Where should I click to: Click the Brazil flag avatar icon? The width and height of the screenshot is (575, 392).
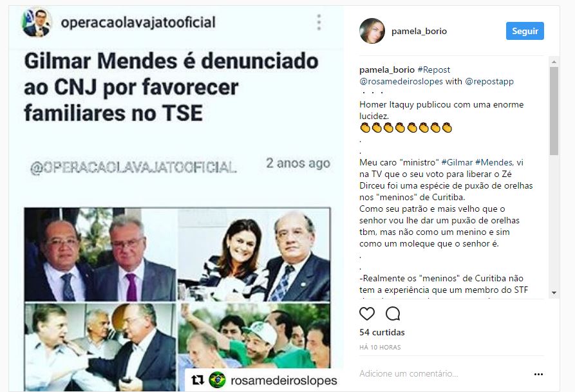coord(217,380)
